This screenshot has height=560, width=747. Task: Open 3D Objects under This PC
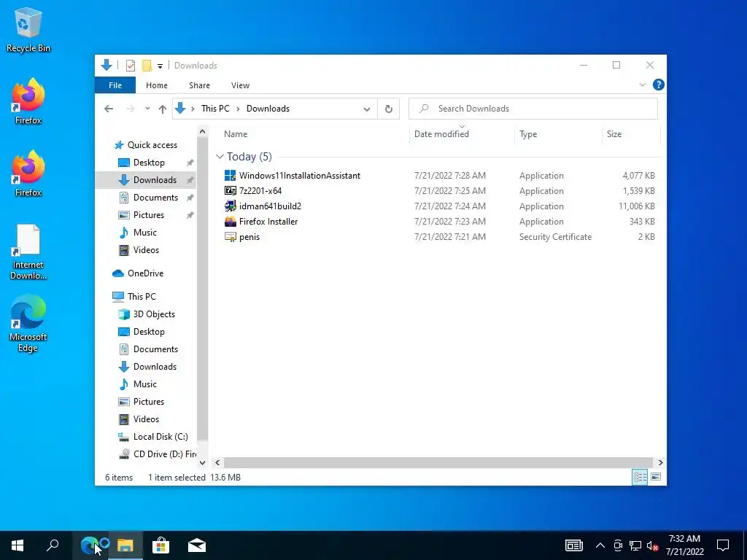[x=154, y=314]
